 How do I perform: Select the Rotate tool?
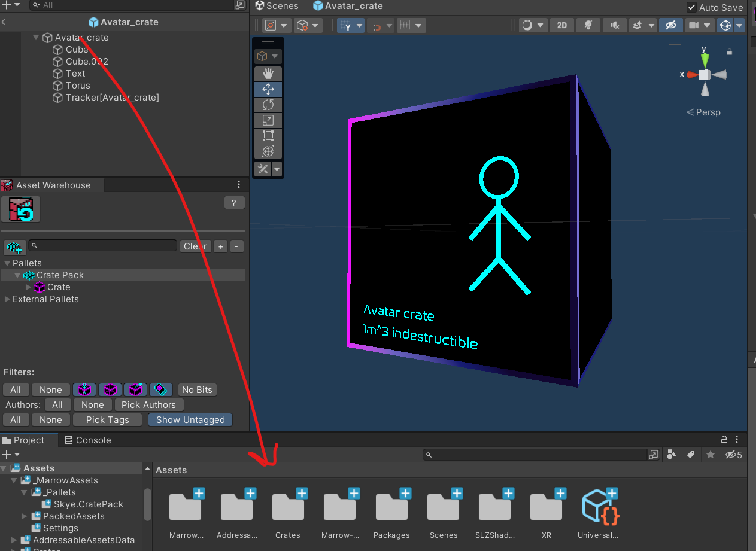click(x=268, y=105)
